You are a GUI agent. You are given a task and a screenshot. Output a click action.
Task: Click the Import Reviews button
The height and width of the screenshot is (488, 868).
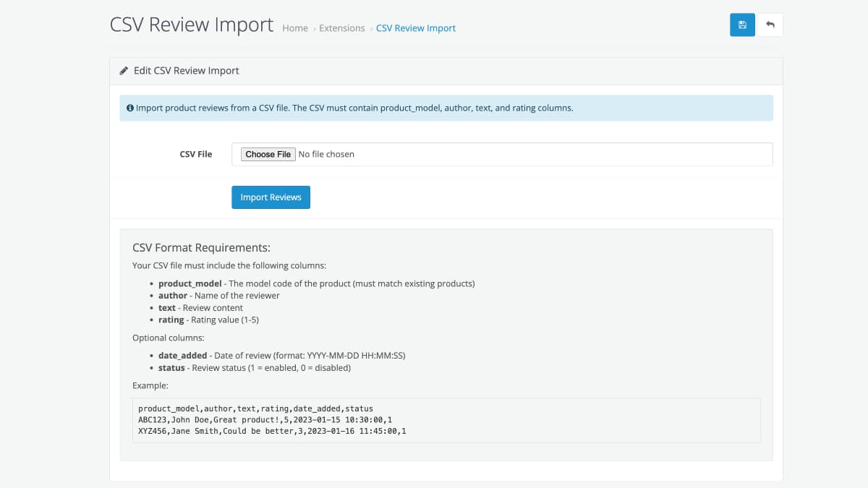pos(271,197)
